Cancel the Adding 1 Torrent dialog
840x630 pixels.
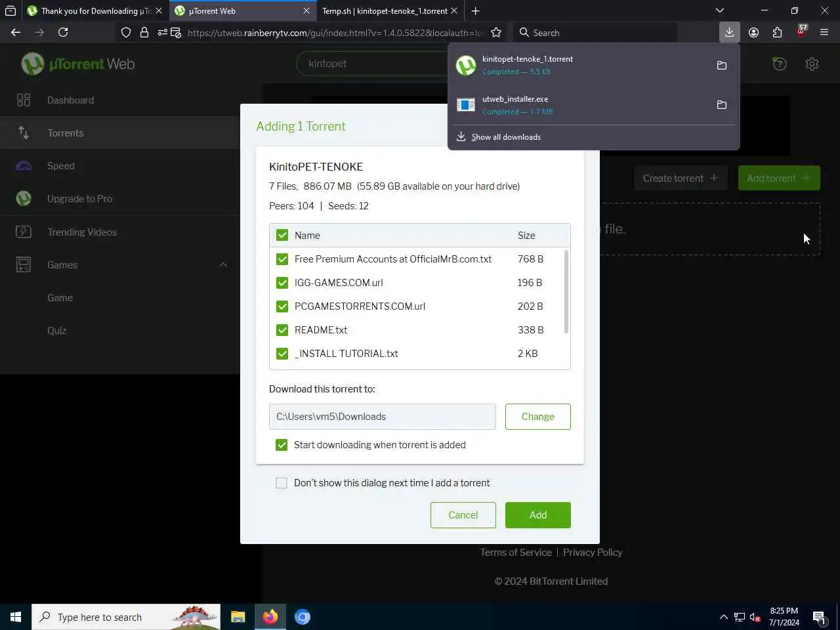coord(463,514)
